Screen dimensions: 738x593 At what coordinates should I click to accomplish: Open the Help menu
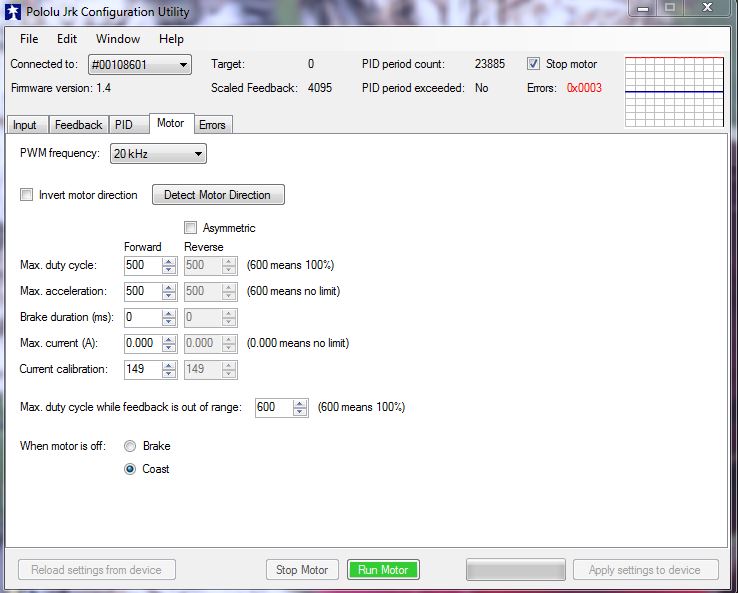click(171, 39)
